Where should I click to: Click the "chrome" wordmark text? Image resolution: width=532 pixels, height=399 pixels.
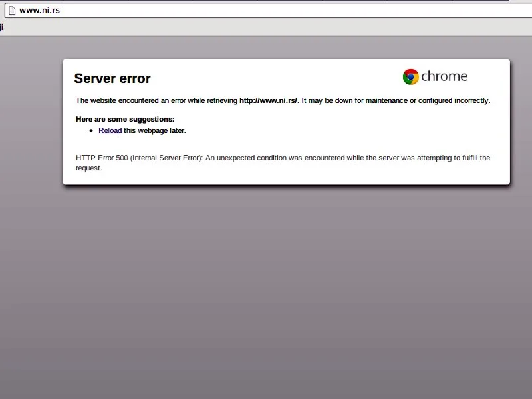(x=444, y=77)
